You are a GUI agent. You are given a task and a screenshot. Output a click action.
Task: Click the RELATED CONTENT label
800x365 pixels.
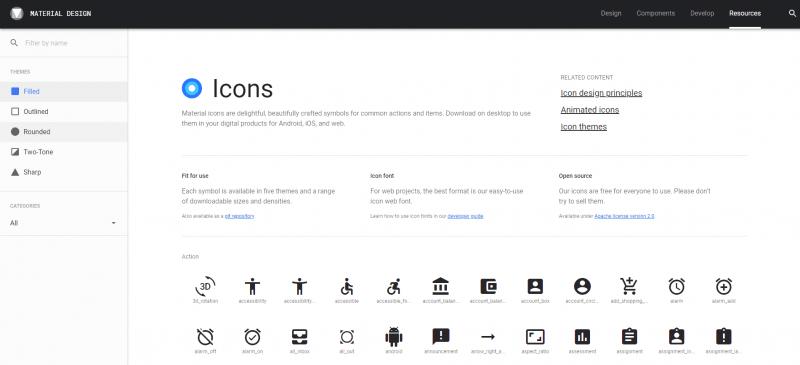[x=587, y=78]
